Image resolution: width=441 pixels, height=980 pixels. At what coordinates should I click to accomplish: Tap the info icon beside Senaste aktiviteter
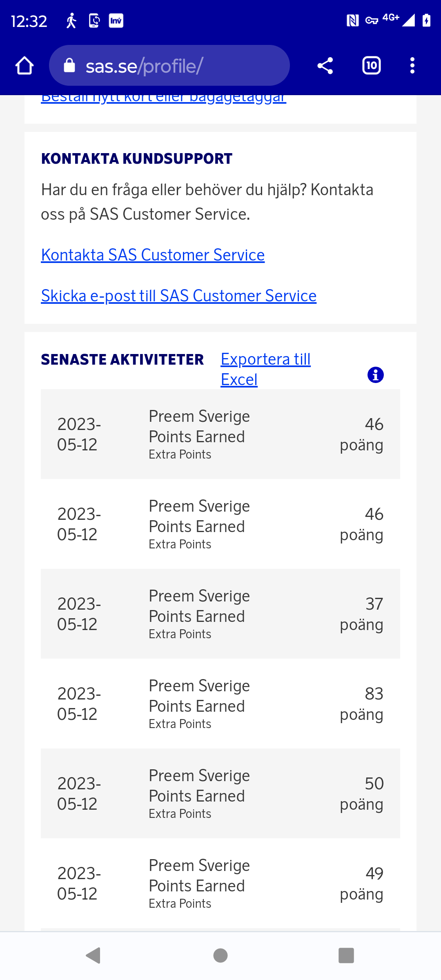pyautogui.click(x=374, y=375)
